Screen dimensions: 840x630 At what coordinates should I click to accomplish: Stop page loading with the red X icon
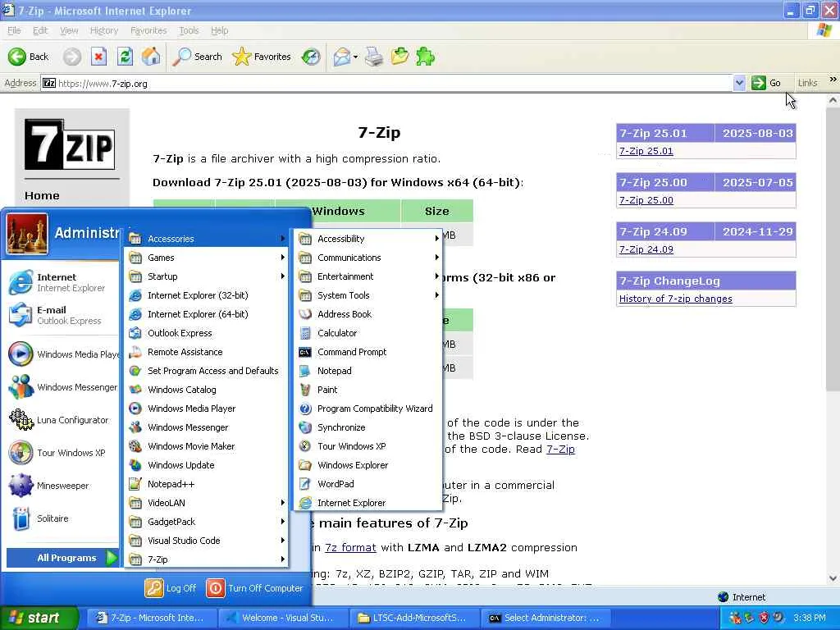click(98, 57)
